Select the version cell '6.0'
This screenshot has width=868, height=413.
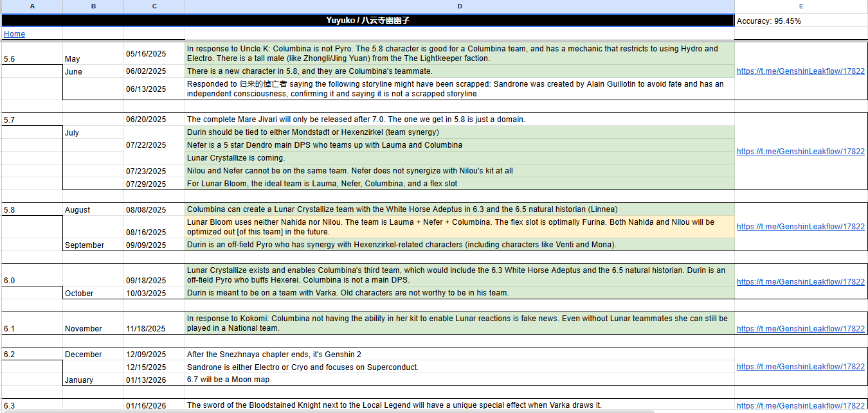[x=32, y=275]
